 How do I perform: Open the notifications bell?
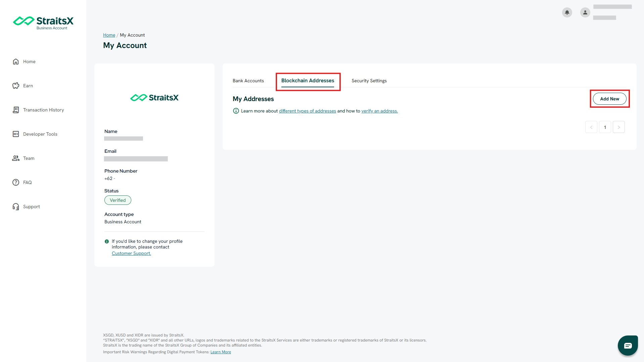567,12
